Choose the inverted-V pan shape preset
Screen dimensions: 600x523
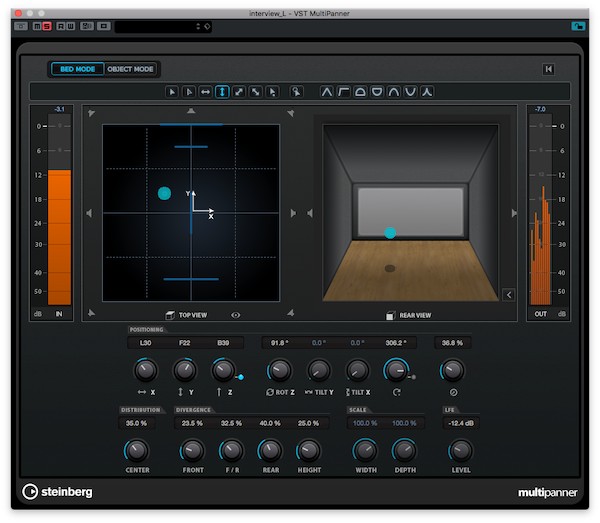click(327, 92)
